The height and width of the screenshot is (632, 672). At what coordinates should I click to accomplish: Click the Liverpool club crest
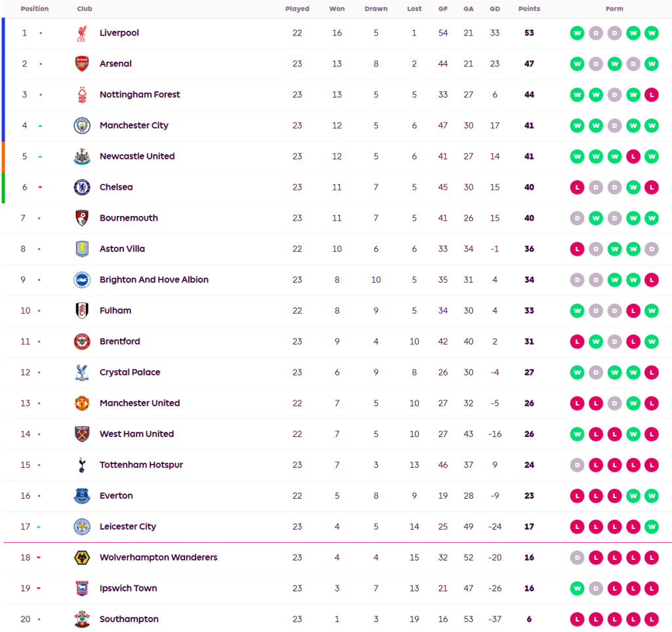point(82,33)
